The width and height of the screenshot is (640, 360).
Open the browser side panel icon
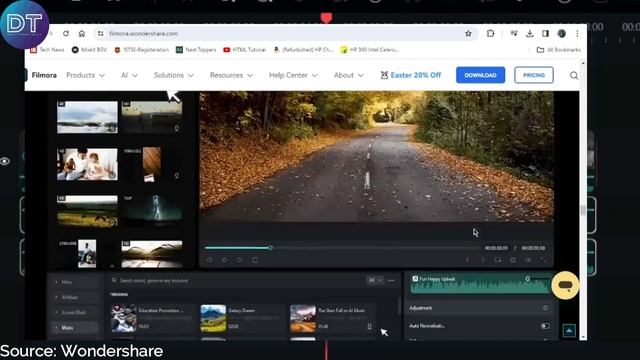tap(545, 33)
